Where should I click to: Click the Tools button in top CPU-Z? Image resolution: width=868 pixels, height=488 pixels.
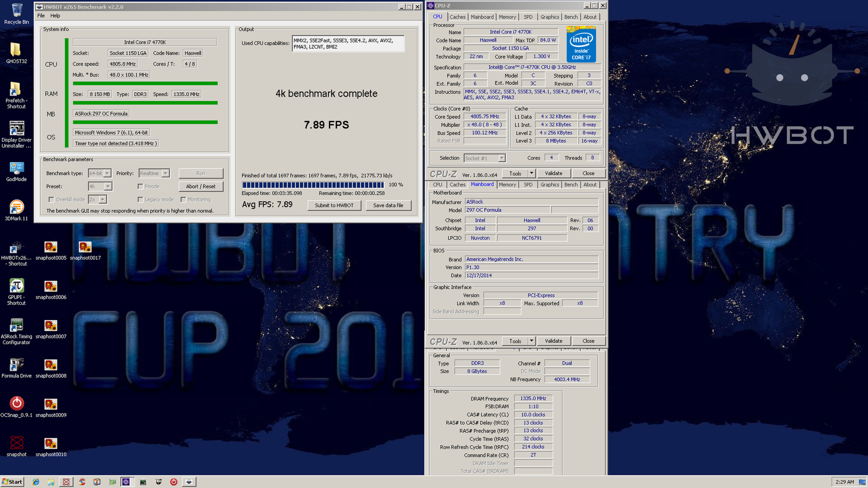(515, 174)
